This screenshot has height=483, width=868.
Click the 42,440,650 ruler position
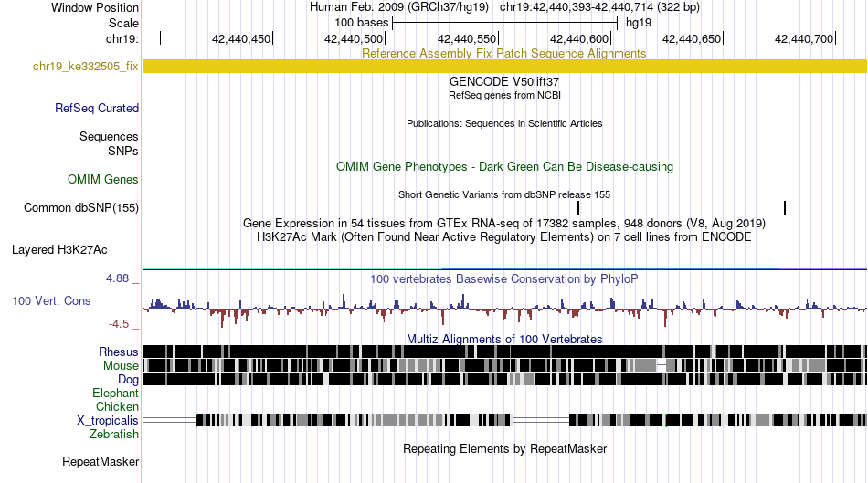(x=692, y=38)
